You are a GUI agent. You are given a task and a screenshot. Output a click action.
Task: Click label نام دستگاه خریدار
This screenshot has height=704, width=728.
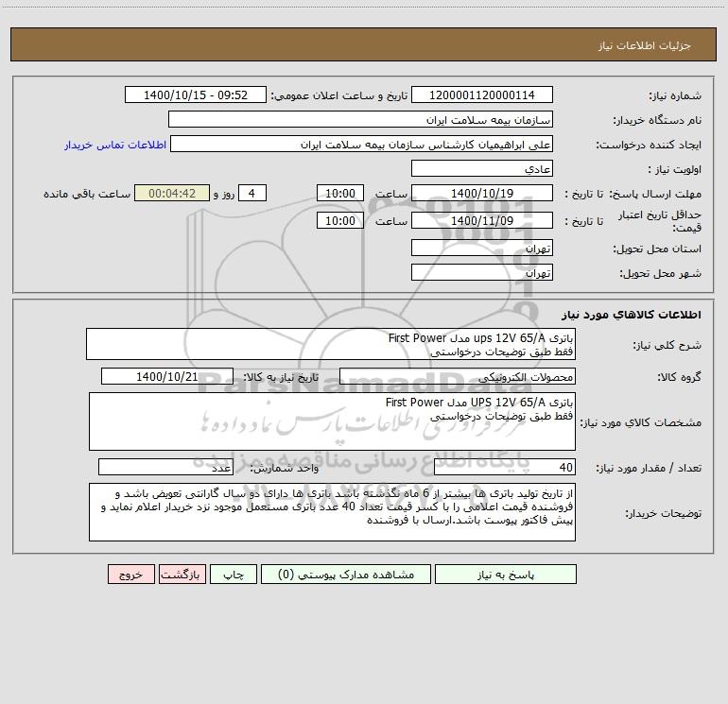[657, 120]
